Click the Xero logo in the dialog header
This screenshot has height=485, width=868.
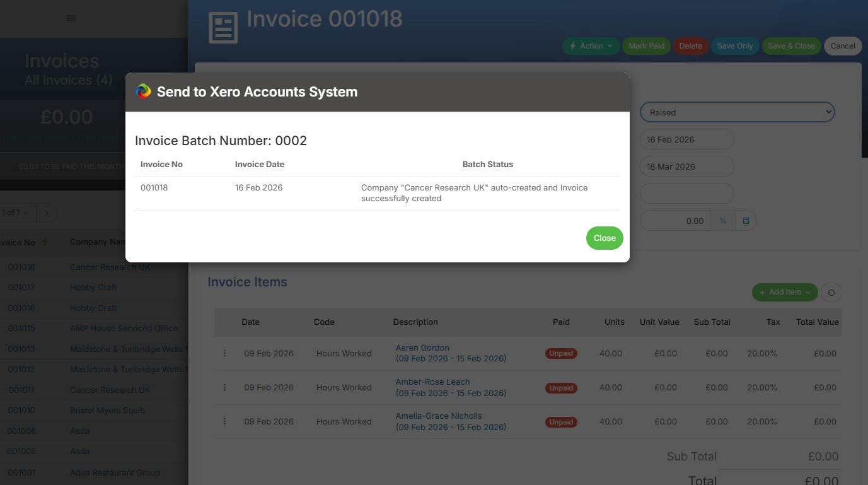tap(144, 91)
